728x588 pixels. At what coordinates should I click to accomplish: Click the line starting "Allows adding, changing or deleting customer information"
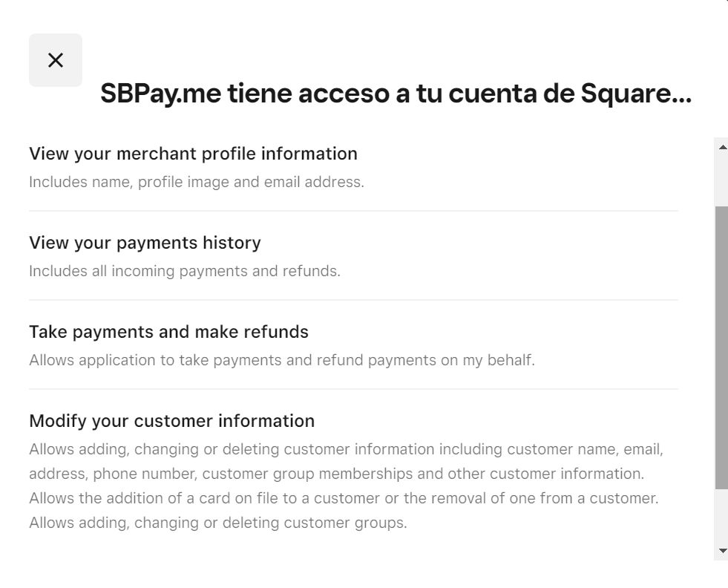(346, 449)
